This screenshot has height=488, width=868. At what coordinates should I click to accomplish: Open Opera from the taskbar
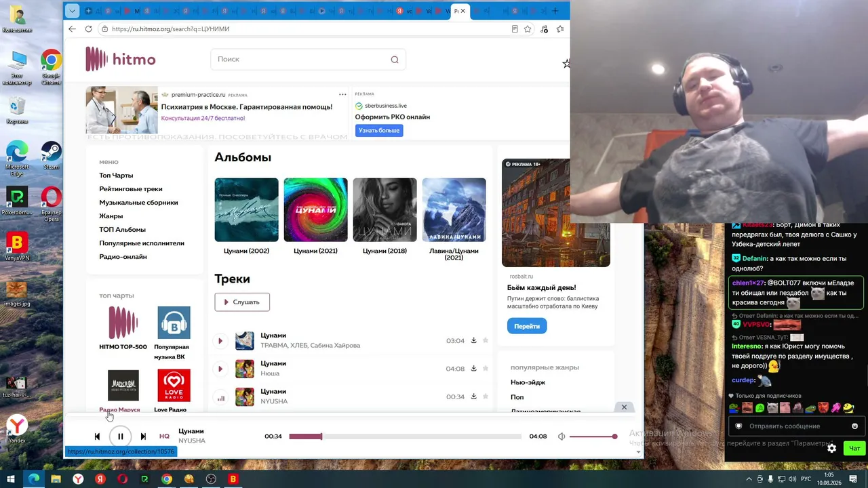(x=123, y=479)
